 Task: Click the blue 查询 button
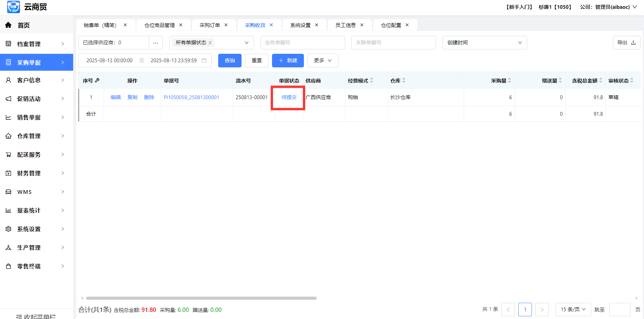[230, 61]
